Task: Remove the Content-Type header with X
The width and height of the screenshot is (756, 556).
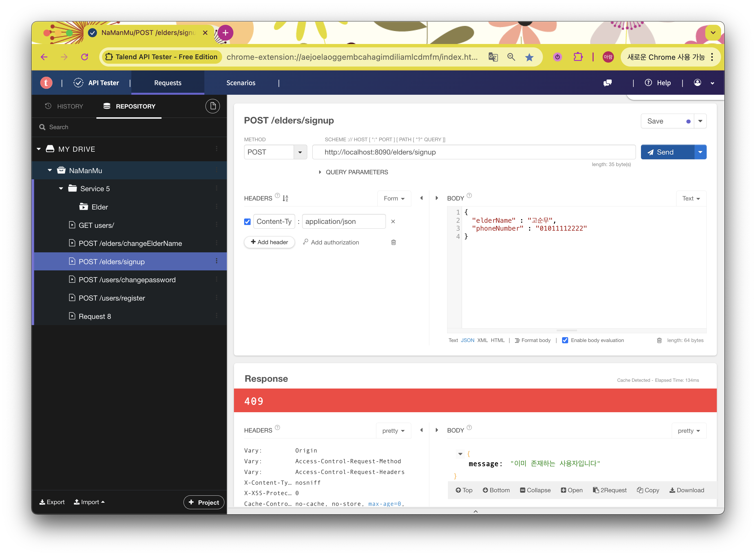Action: (x=393, y=221)
